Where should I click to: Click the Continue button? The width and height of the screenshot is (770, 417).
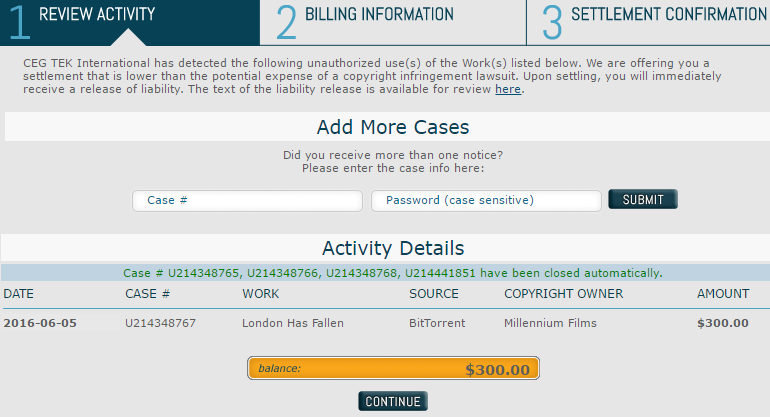(x=393, y=401)
